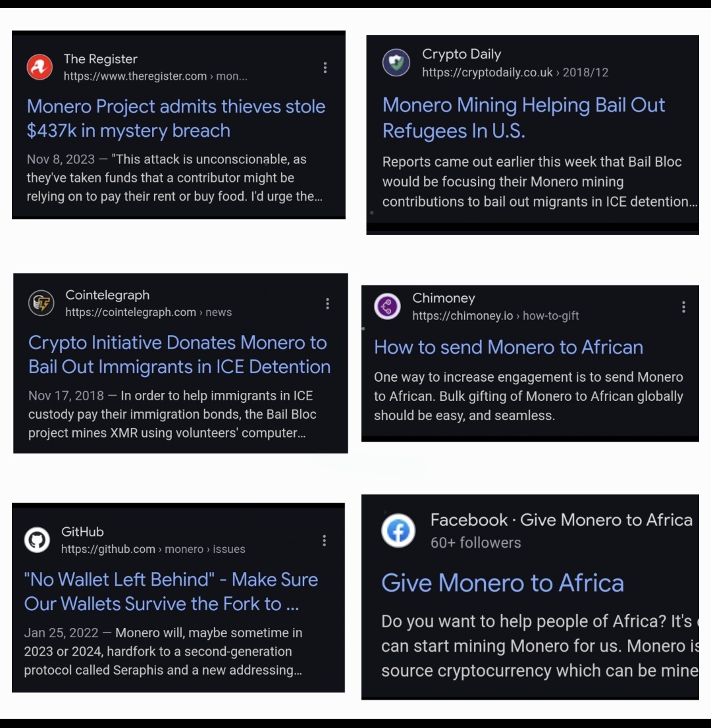Open three-dot menu for GitHub result
Viewport: 711px width, 728px height.
tap(324, 540)
